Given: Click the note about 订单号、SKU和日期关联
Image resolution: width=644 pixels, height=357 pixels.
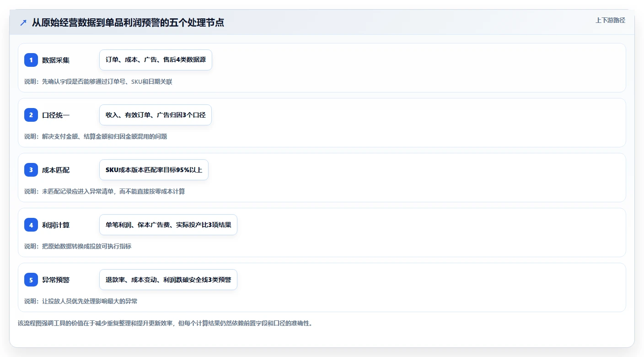Looking at the screenshot, I should click(98, 81).
